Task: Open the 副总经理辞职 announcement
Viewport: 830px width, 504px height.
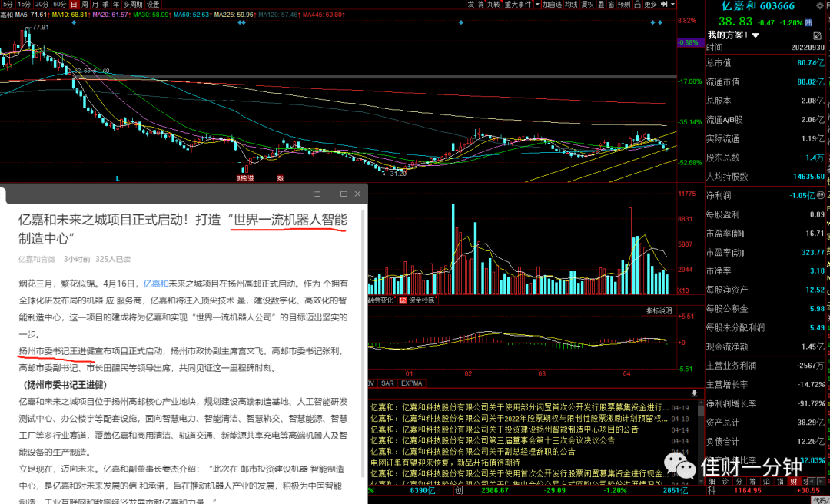Action: 473,451
